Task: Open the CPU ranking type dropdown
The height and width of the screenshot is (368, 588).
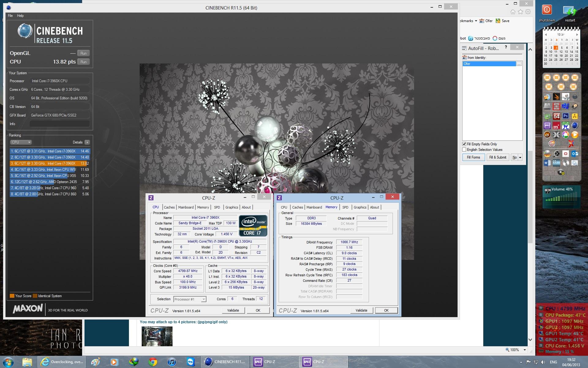Action: (21, 142)
